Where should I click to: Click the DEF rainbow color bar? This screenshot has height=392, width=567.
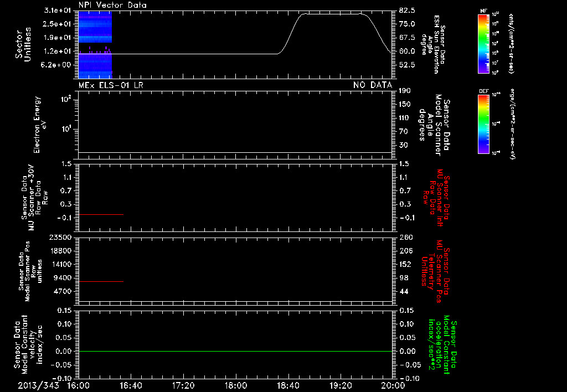pyautogui.click(x=483, y=124)
